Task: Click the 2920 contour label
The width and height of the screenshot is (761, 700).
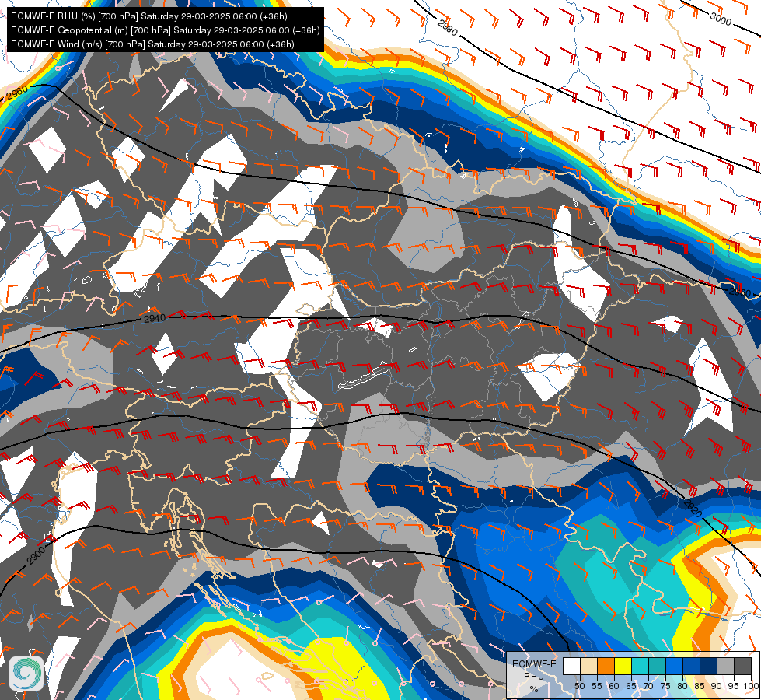Action: click(693, 508)
